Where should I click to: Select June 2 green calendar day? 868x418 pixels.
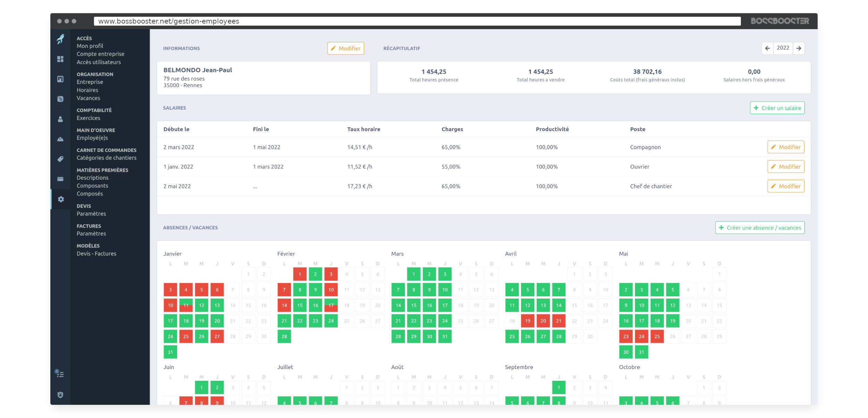point(217,387)
